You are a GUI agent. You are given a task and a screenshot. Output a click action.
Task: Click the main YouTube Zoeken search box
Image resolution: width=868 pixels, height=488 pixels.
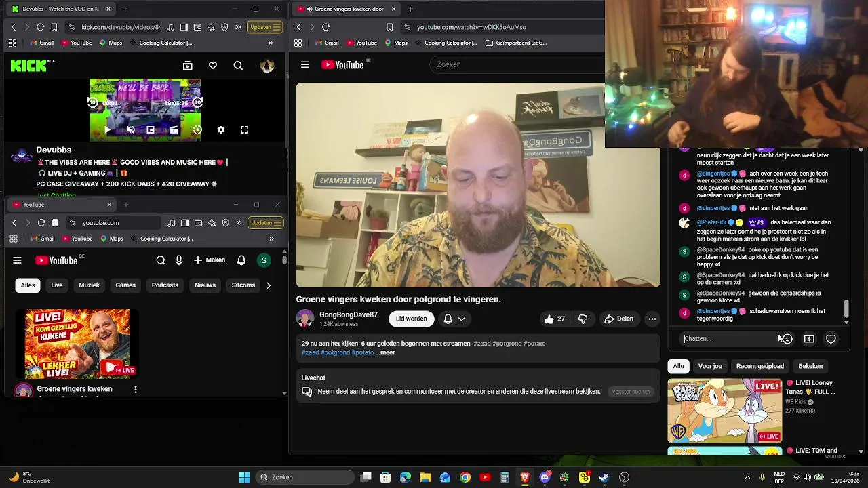tap(517, 64)
